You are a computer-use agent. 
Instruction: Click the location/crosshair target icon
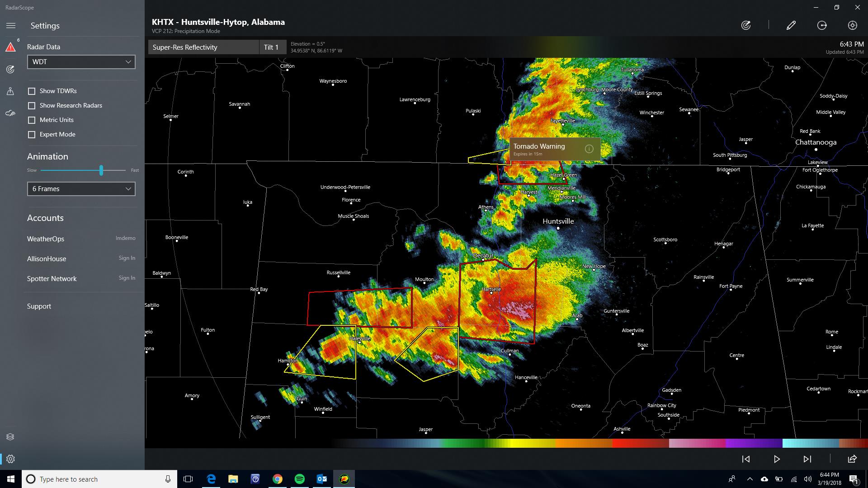click(x=854, y=25)
